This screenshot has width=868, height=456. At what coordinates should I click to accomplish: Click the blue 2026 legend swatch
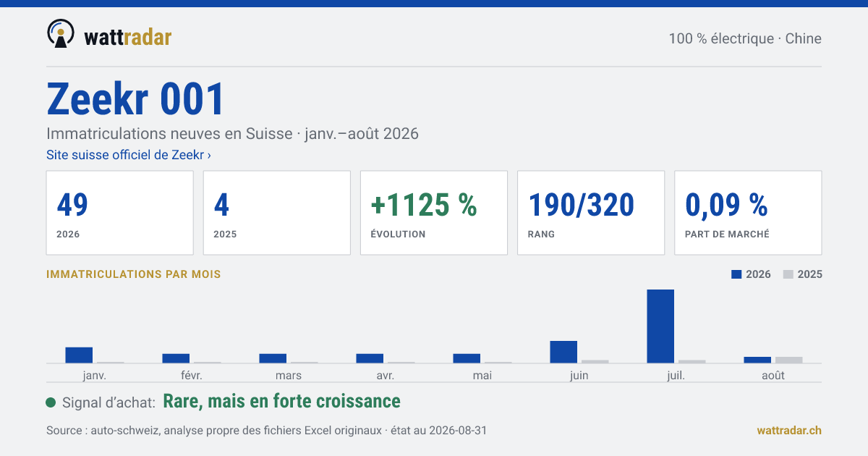point(737,274)
